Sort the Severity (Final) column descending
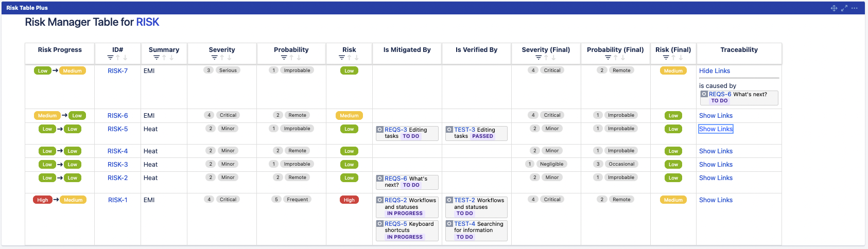The height and width of the screenshot is (249, 868). [x=553, y=58]
